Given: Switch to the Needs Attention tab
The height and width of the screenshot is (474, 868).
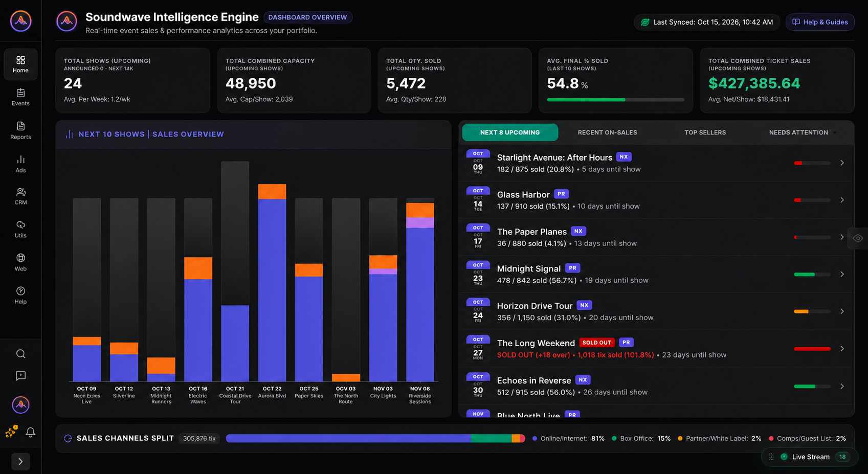Looking at the screenshot, I should (x=798, y=132).
